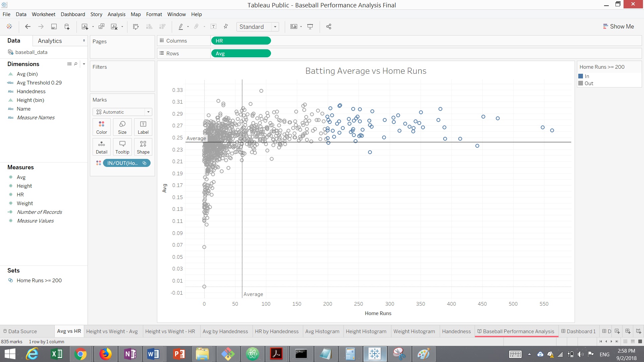The width and height of the screenshot is (644, 362).
Task: Click the Shape card in Marks
Action: pyautogui.click(x=143, y=147)
